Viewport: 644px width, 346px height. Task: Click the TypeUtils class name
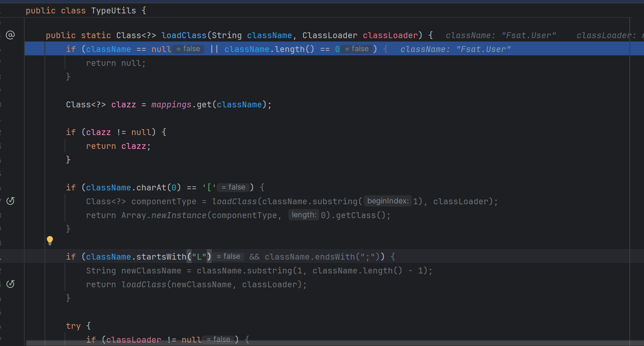113,10
